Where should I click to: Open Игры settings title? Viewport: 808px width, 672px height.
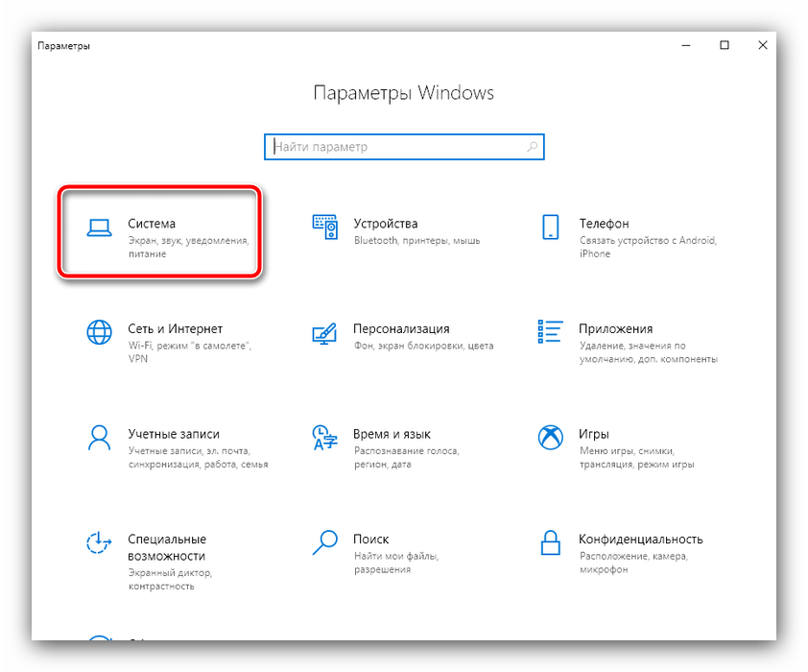click(x=594, y=434)
